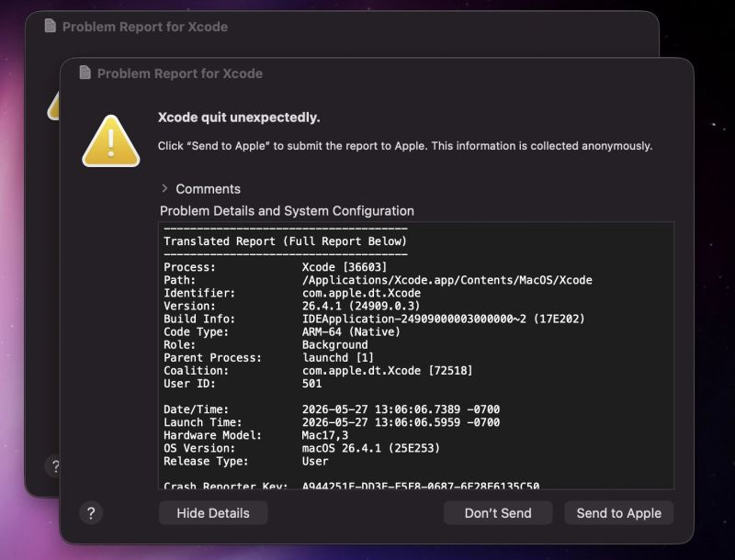Screen dimensions: 735x560
Task: Click the Release Type value 'User'
Action: tap(315, 461)
